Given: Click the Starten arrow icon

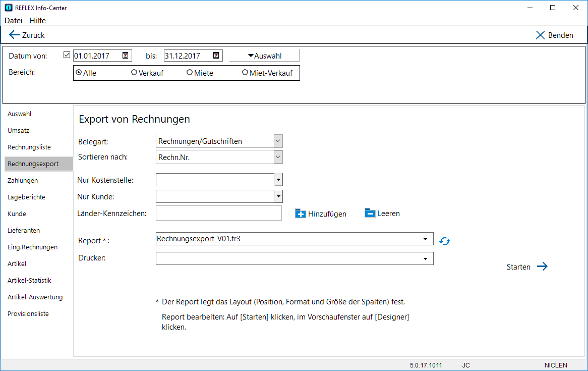Looking at the screenshot, I should [542, 267].
